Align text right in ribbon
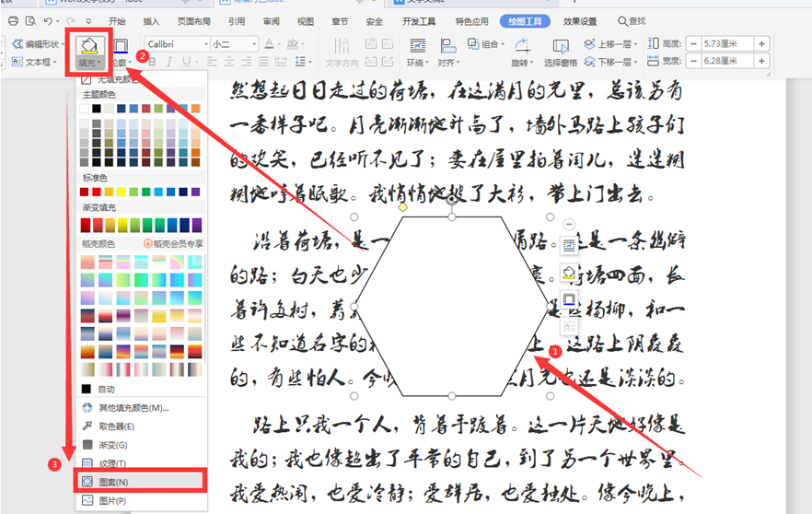 coord(247,63)
